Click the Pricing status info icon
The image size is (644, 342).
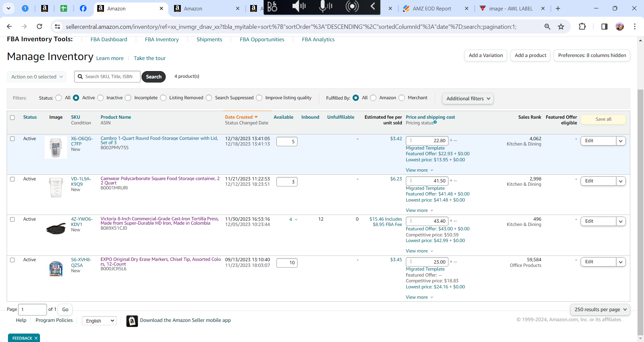435,122
